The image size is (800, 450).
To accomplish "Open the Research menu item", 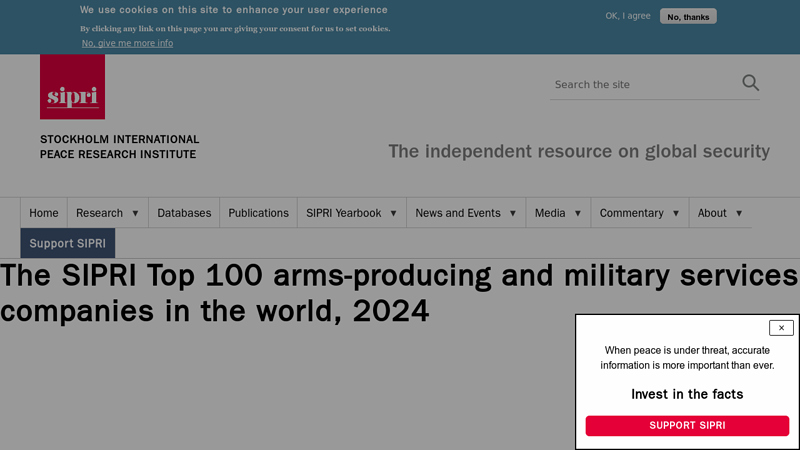I will point(99,213).
